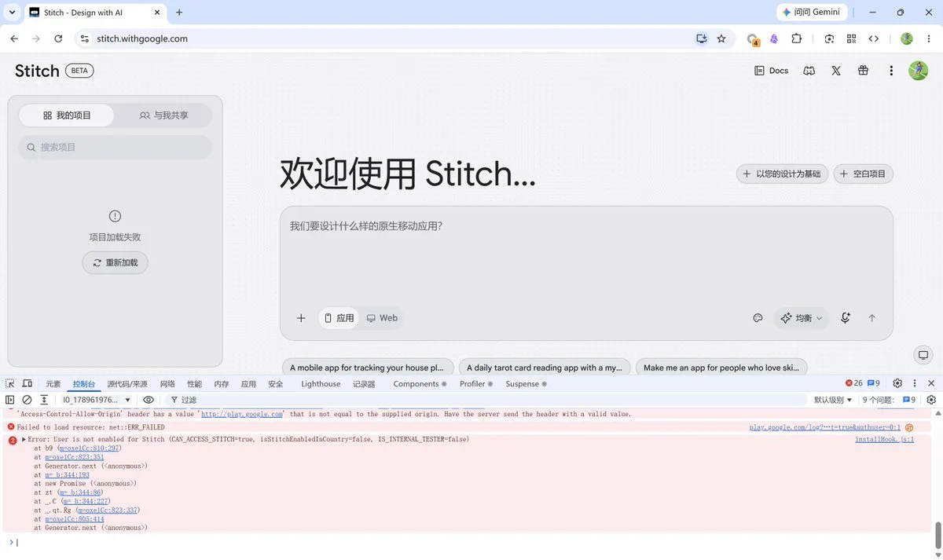The width and height of the screenshot is (943, 560).
Task: Open the theme palette icon in prompt box
Action: [x=758, y=318]
